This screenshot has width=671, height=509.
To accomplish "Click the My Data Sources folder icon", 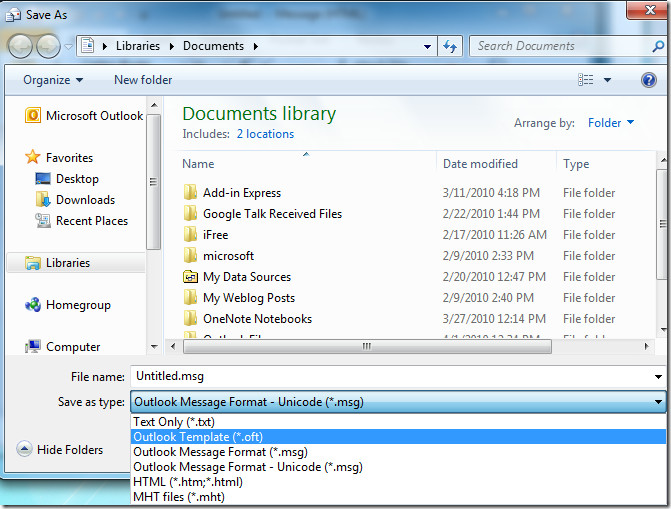I will click(x=190, y=277).
